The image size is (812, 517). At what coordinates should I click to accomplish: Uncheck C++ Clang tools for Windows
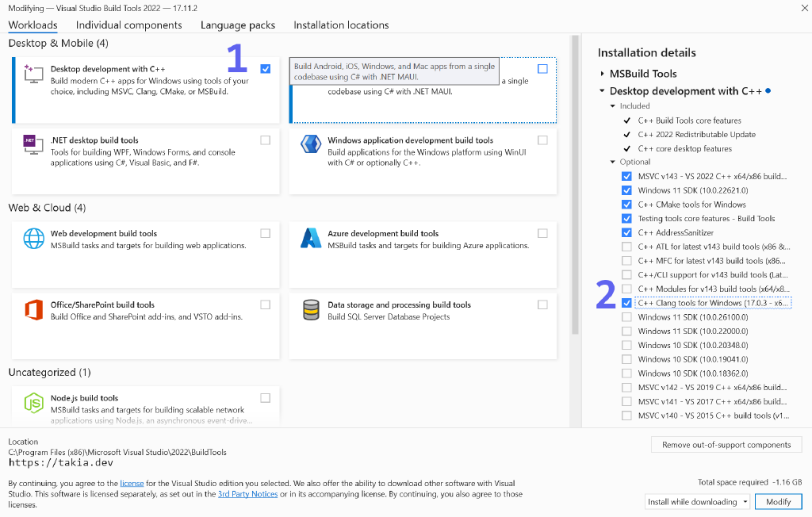[x=626, y=303]
